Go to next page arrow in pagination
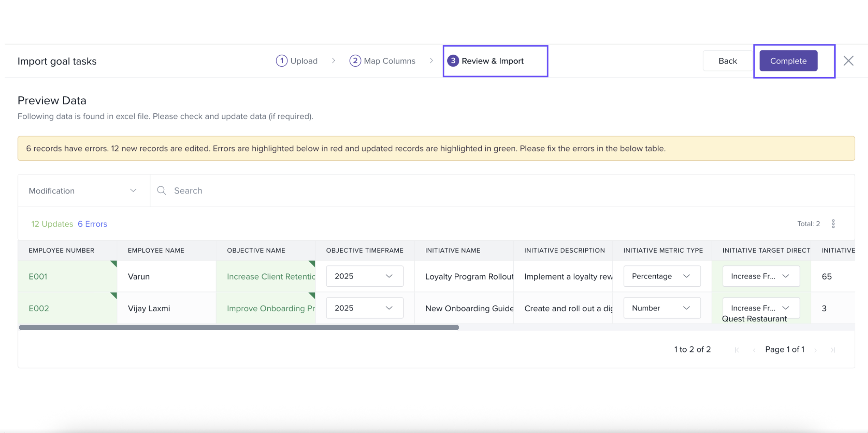 (x=816, y=350)
